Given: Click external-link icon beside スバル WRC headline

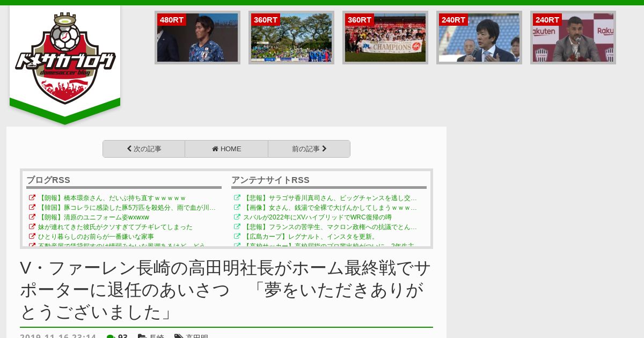Looking at the screenshot, I should (237, 217).
